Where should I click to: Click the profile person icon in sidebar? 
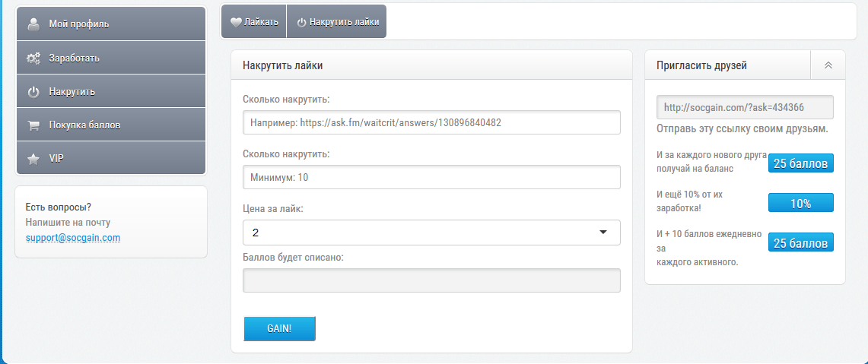[x=33, y=24]
